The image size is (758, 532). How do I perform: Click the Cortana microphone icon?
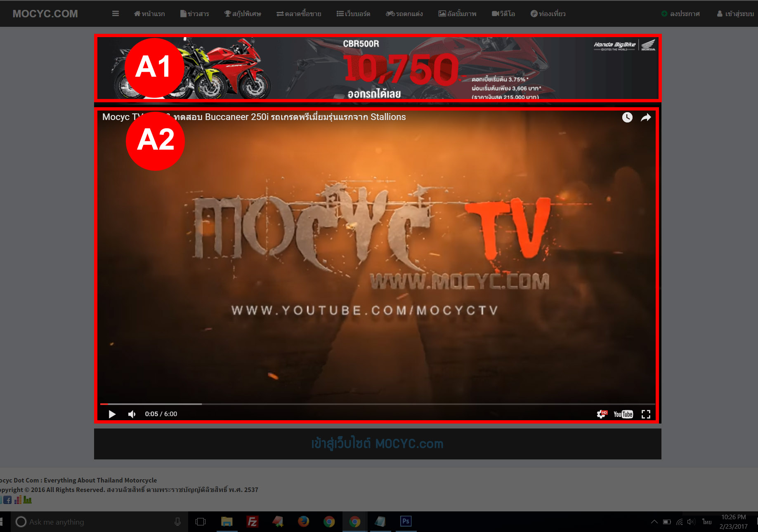(x=177, y=522)
